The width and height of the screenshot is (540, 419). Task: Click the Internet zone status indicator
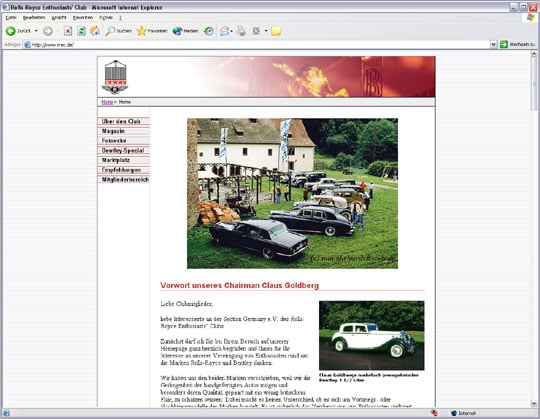[x=463, y=413]
